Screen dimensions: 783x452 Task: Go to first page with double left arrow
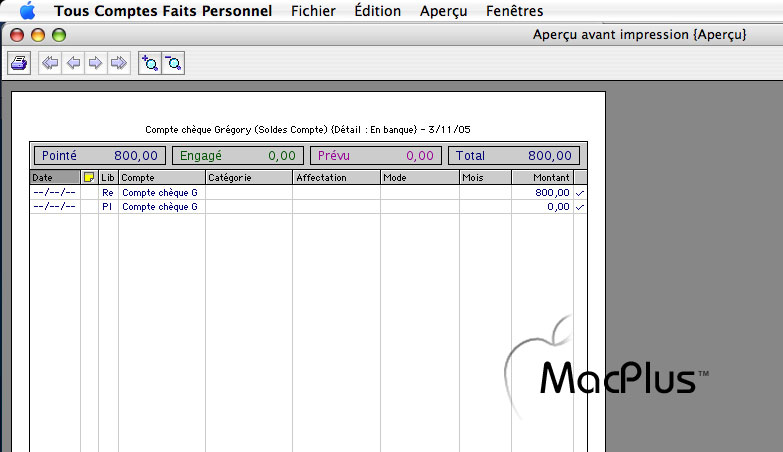(x=50, y=63)
